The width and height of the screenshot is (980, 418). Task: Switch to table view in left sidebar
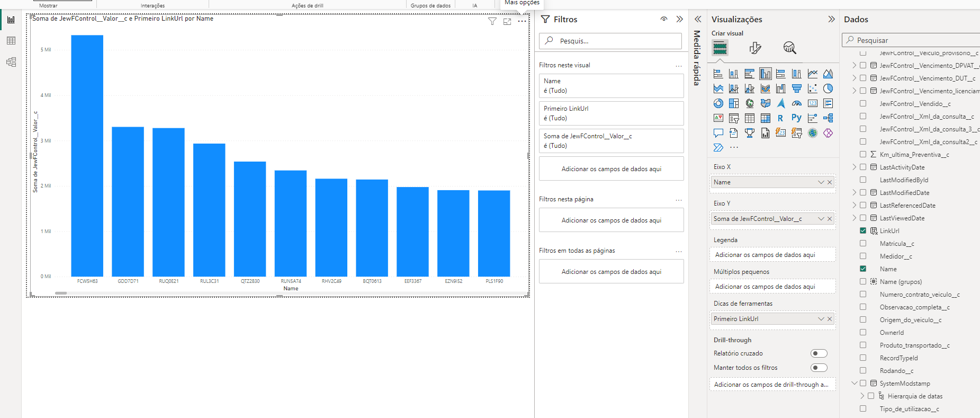click(11, 41)
